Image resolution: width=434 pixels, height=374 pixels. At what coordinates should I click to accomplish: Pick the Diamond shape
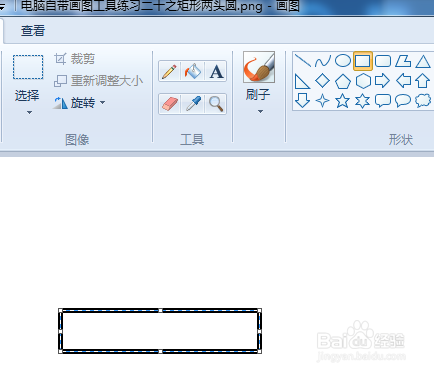pos(323,81)
